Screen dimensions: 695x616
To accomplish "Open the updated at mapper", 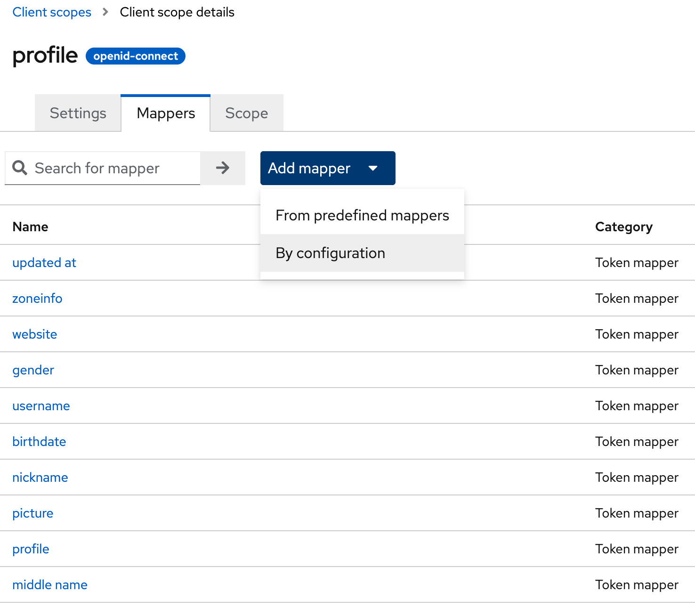I will tap(44, 263).
